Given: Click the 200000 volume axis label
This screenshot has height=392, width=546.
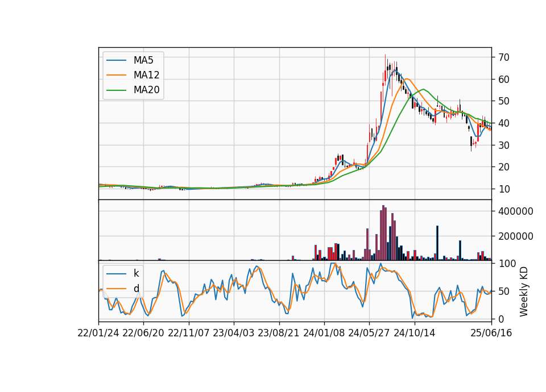Looking at the screenshot, I should point(515,236).
